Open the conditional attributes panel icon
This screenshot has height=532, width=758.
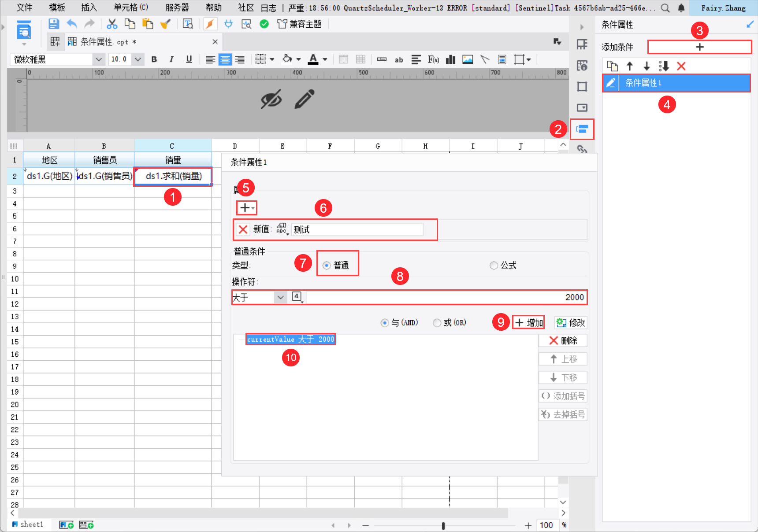click(582, 129)
